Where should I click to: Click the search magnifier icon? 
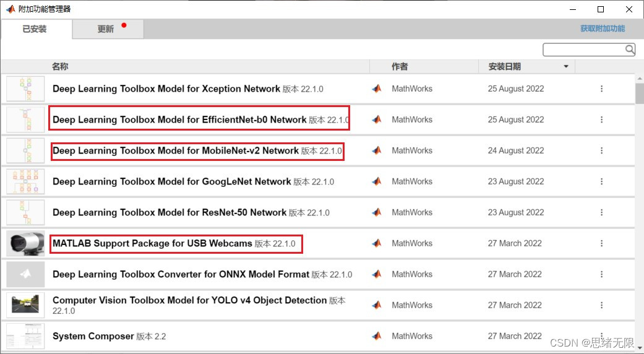pyautogui.click(x=630, y=50)
